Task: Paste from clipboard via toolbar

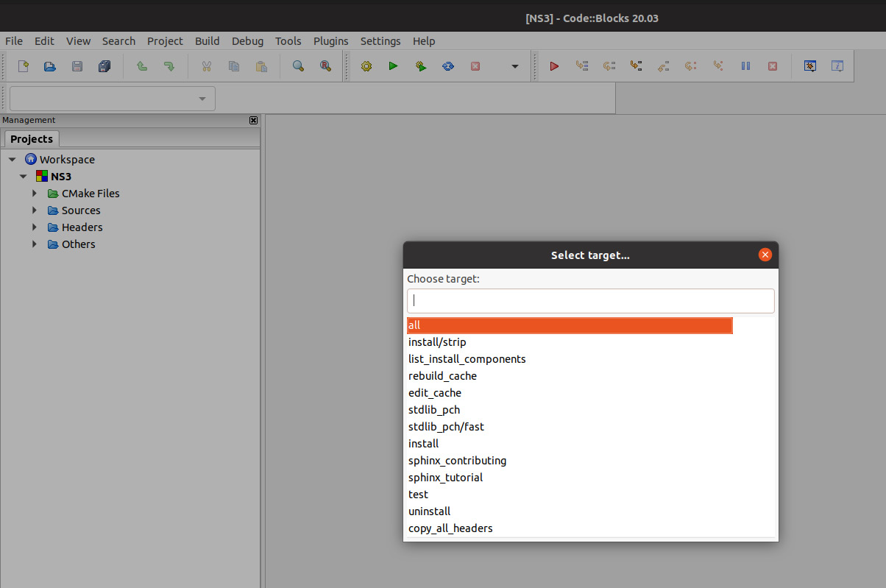Action: 261,66
